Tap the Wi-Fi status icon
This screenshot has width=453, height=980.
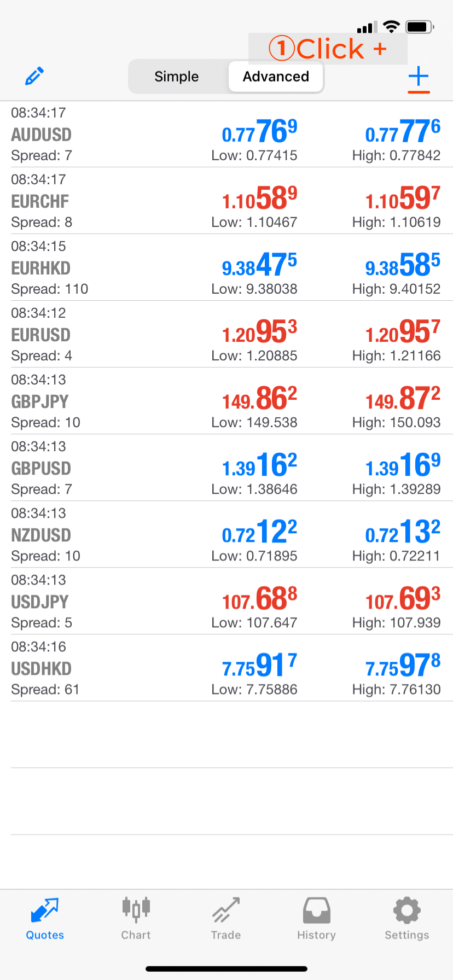391,27
